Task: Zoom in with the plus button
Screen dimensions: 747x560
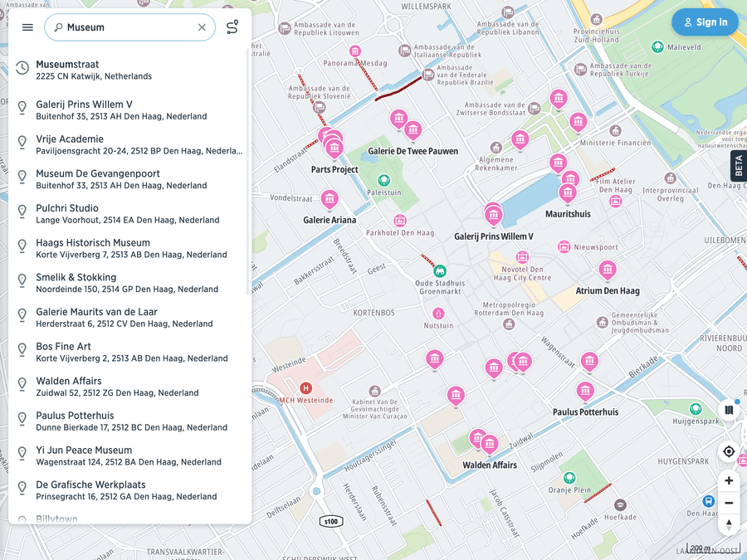Action: point(729,480)
